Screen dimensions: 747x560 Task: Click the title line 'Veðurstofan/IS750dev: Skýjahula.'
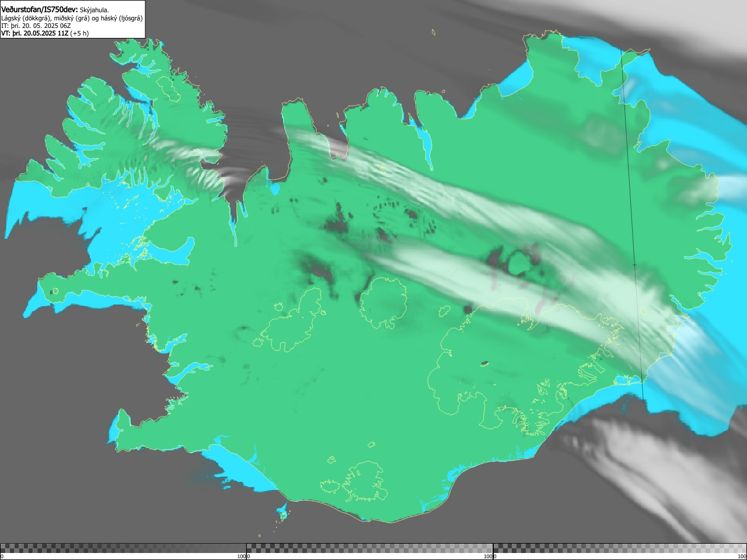click(55, 9)
